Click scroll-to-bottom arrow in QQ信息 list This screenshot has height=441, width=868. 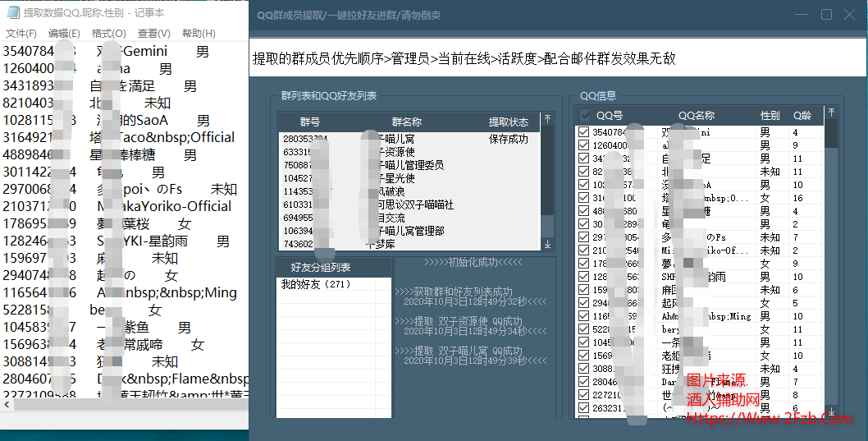(x=831, y=411)
